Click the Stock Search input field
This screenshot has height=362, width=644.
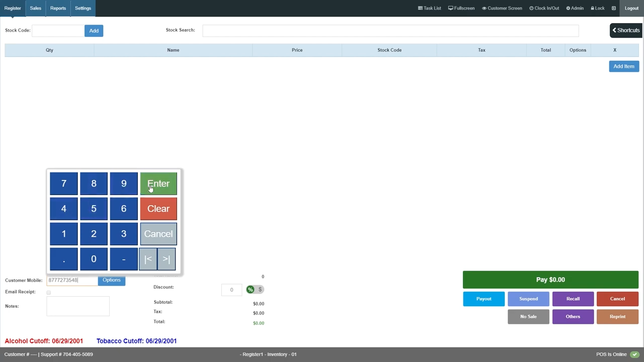390,31
